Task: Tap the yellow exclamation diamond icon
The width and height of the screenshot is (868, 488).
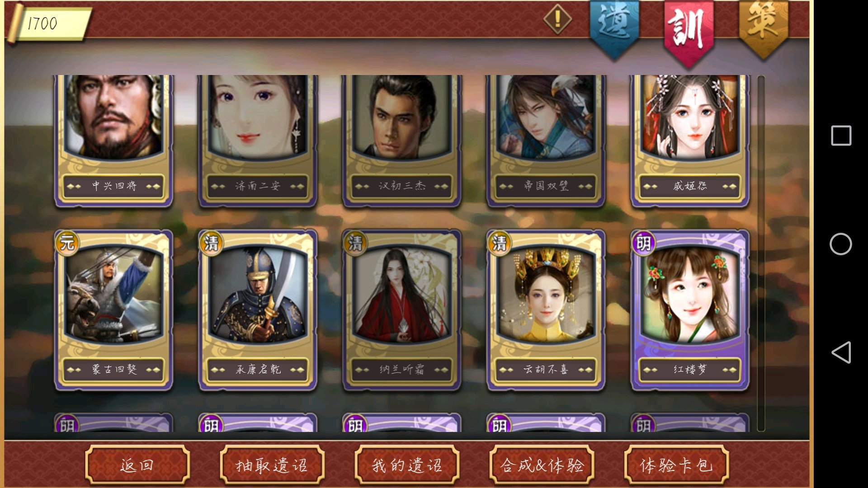Action: click(x=557, y=19)
